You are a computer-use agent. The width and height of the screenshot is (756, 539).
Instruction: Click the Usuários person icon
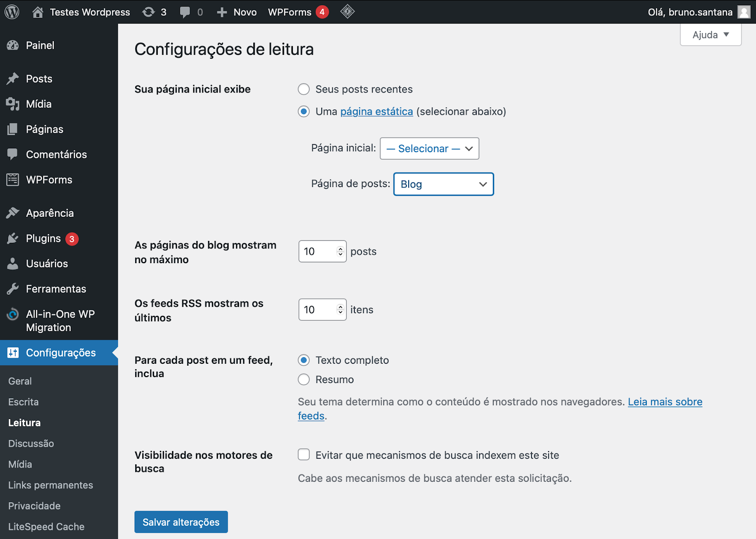(x=13, y=264)
